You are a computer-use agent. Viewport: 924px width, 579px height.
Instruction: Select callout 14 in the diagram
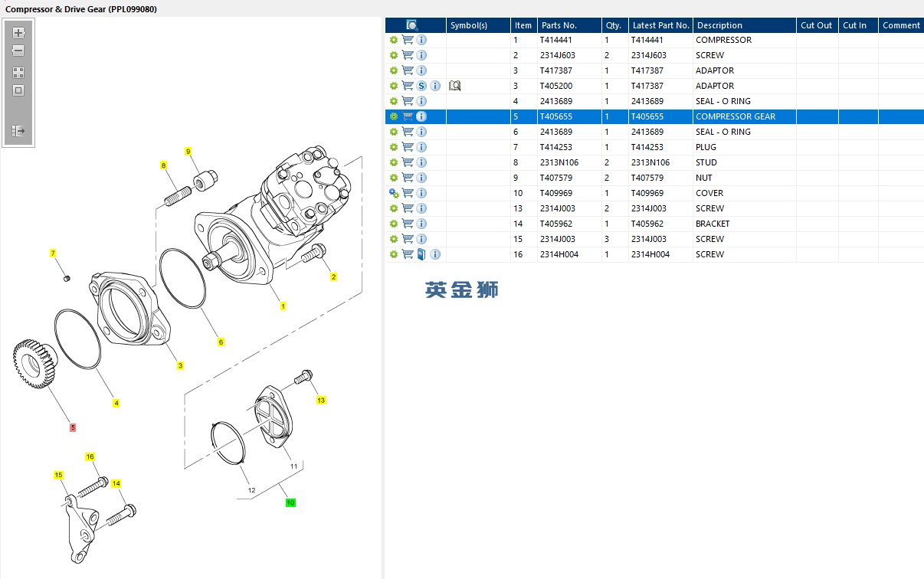(x=116, y=483)
